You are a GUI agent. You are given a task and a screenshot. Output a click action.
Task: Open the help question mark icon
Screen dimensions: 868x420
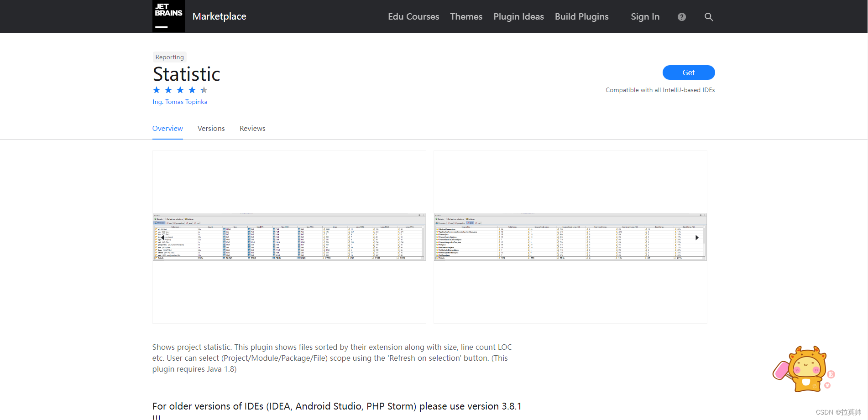pyautogui.click(x=682, y=17)
